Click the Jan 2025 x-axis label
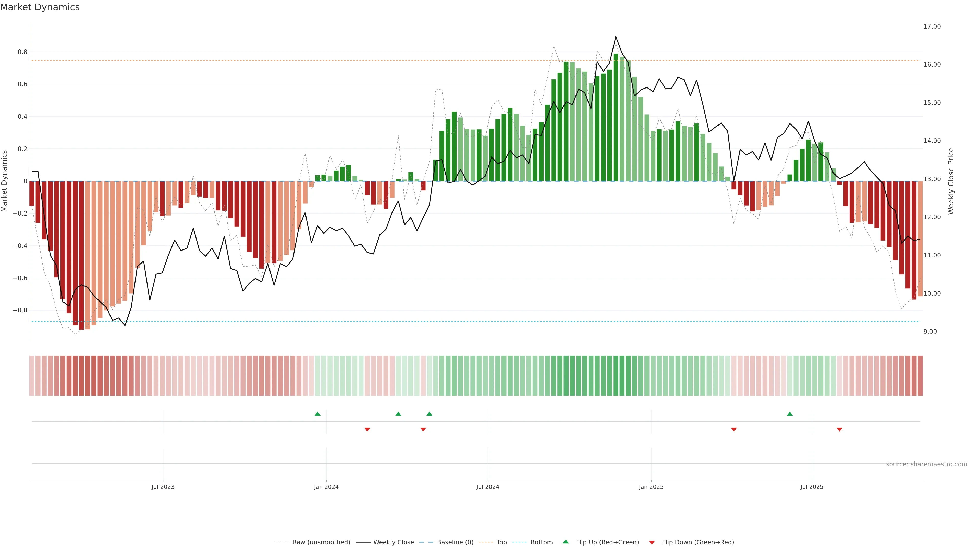 coord(651,487)
